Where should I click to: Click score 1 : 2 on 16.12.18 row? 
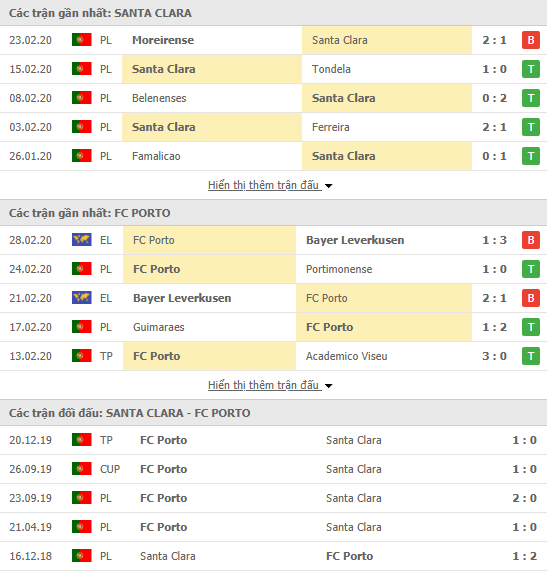(x=524, y=556)
